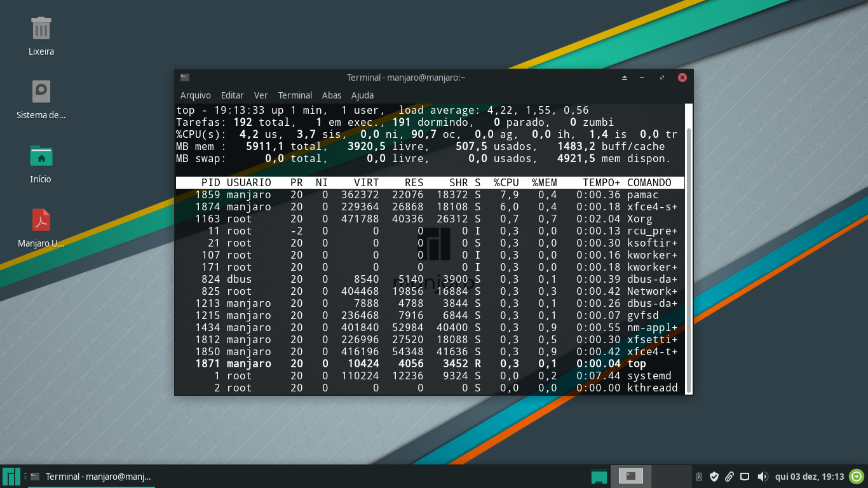Open the Abas menu

click(332, 95)
